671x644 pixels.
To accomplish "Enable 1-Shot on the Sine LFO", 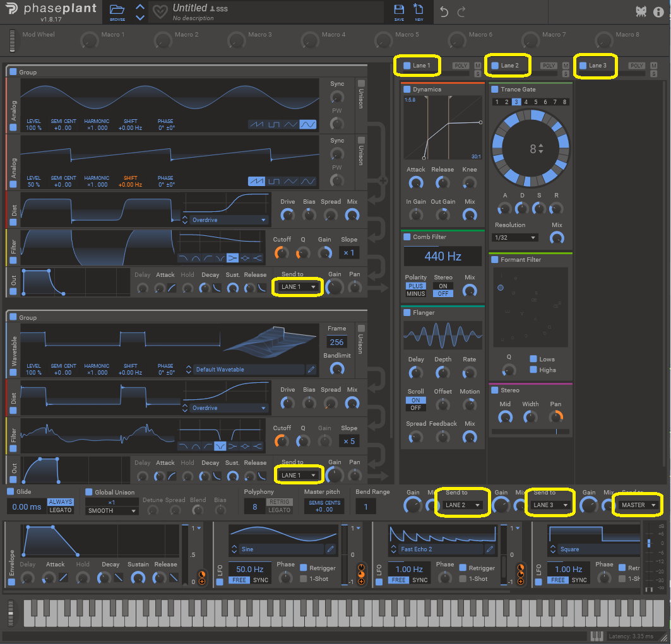I will point(304,578).
